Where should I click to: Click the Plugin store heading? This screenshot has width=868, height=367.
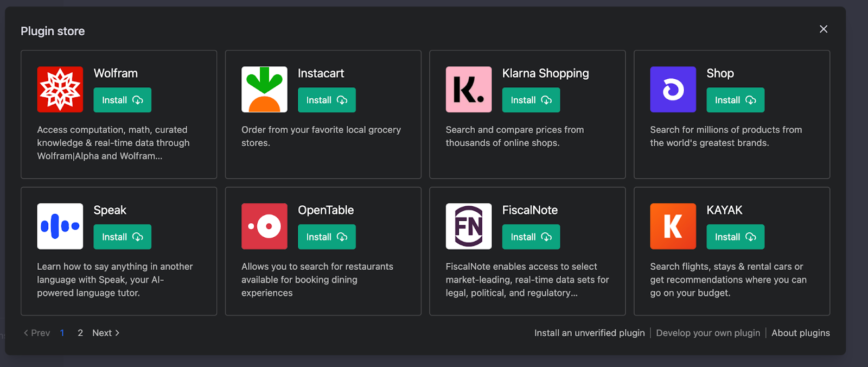point(53,31)
